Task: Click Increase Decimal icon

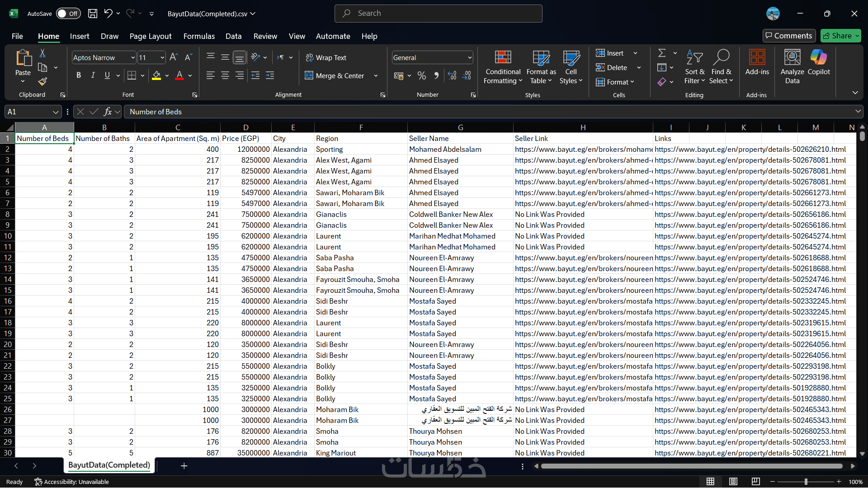Action: click(452, 75)
